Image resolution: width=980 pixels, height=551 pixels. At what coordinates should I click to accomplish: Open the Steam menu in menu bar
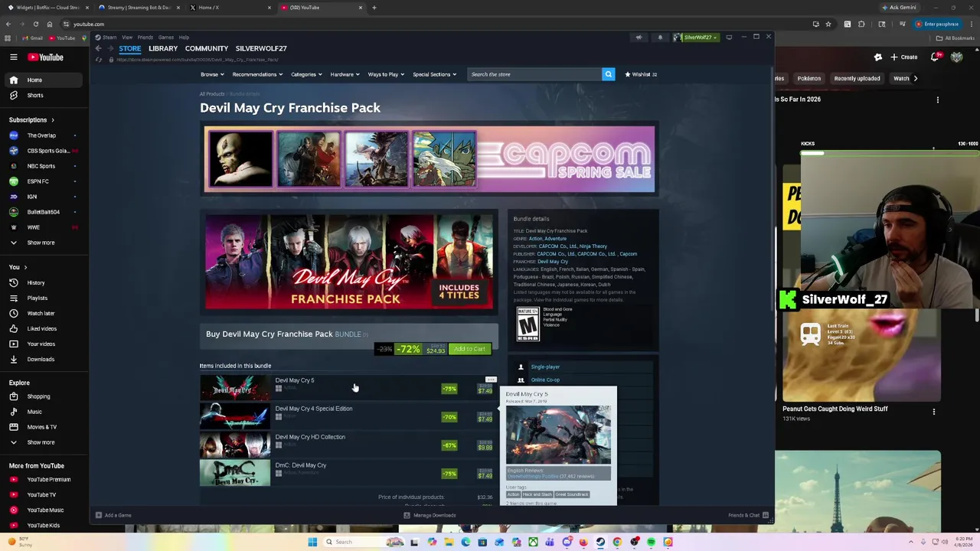108,37
